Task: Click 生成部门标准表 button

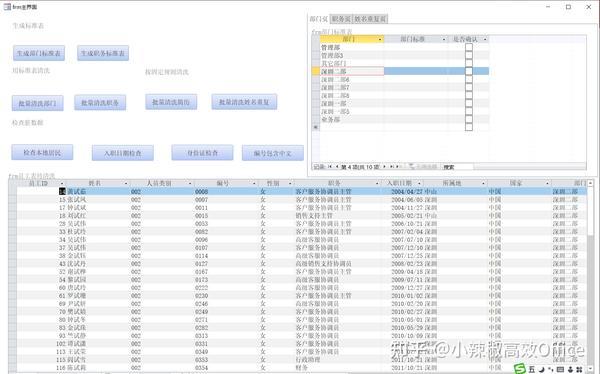Action: 39,53
